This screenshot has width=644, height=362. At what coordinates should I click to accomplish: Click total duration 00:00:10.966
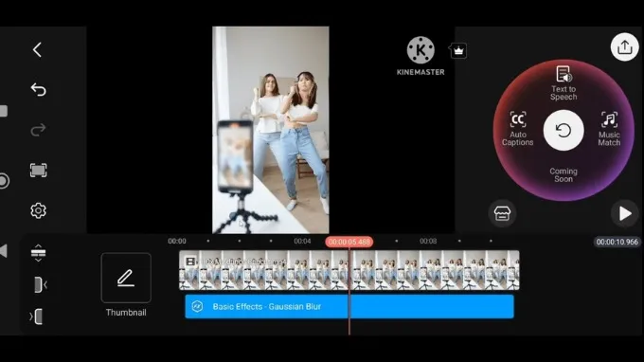point(617,242)
